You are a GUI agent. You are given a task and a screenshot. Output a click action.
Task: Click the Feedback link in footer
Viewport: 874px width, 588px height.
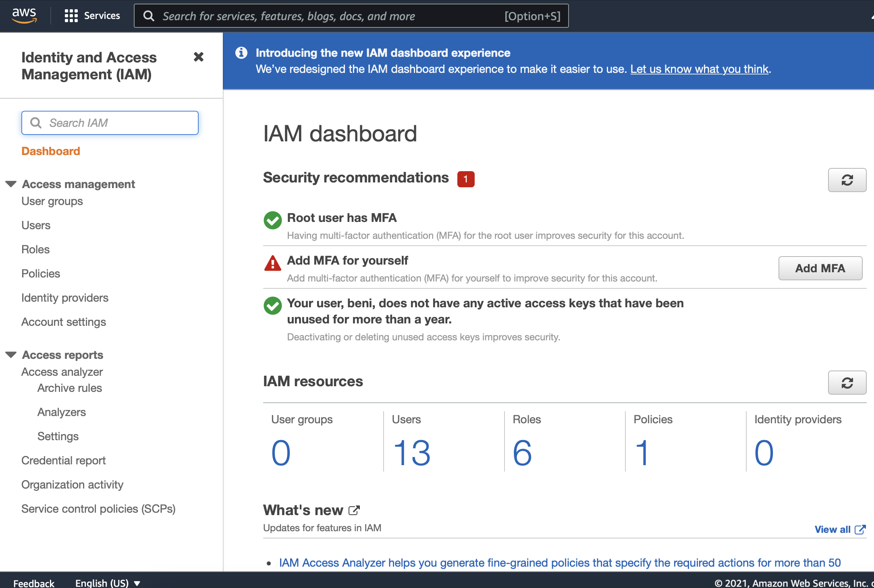click(x=34, y=583)
